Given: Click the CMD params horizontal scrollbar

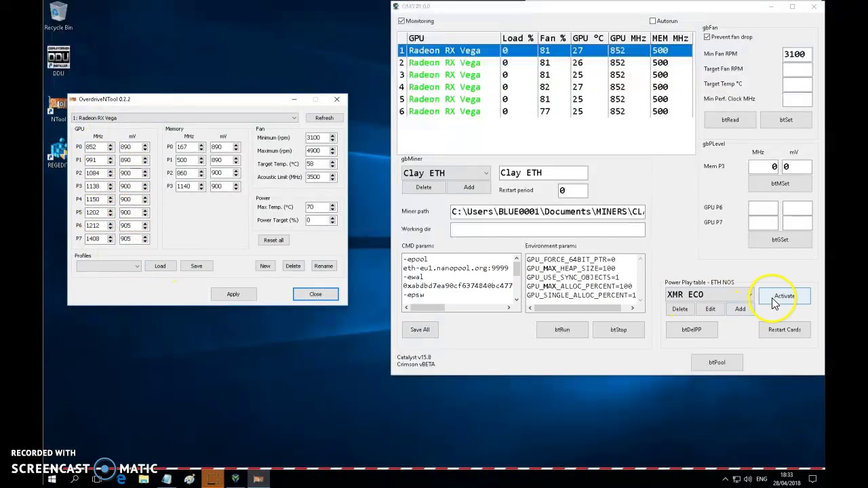Looking at the screenshot, I should coord(458,308).
